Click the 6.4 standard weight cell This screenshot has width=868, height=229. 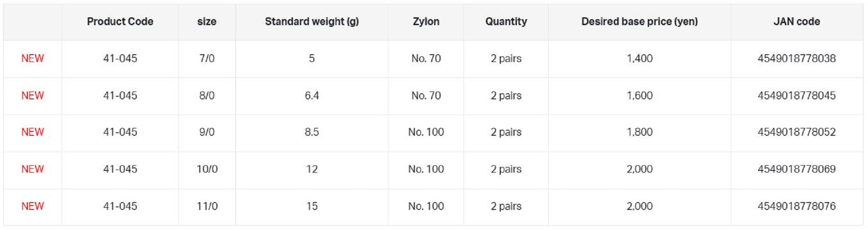(x=312, y=95)
